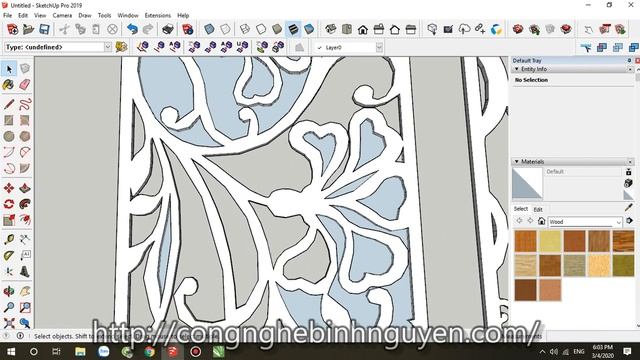Viewport: 640px width, 360px height.
Task: Switch to materials Select tab
Action: [521, 209]
